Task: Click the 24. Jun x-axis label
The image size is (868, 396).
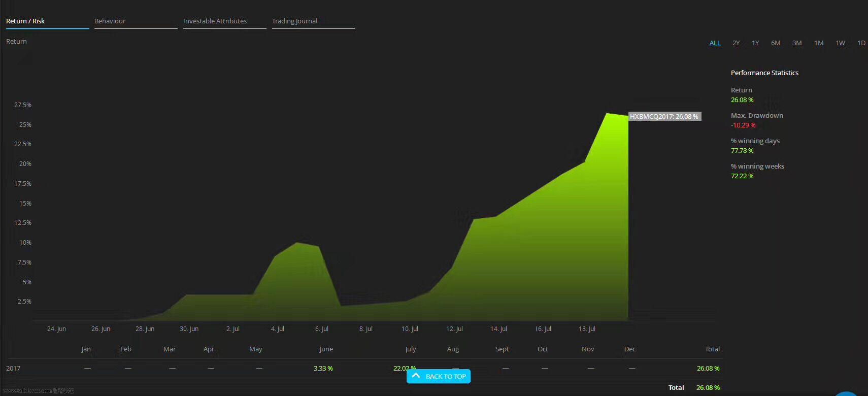Action: click(56, 329)
